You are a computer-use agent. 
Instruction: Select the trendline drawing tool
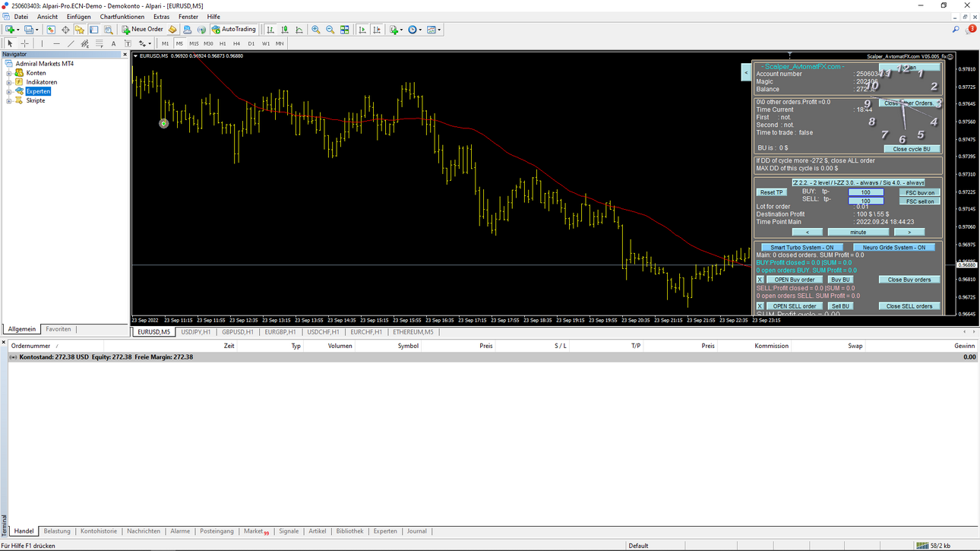(71, 43)
